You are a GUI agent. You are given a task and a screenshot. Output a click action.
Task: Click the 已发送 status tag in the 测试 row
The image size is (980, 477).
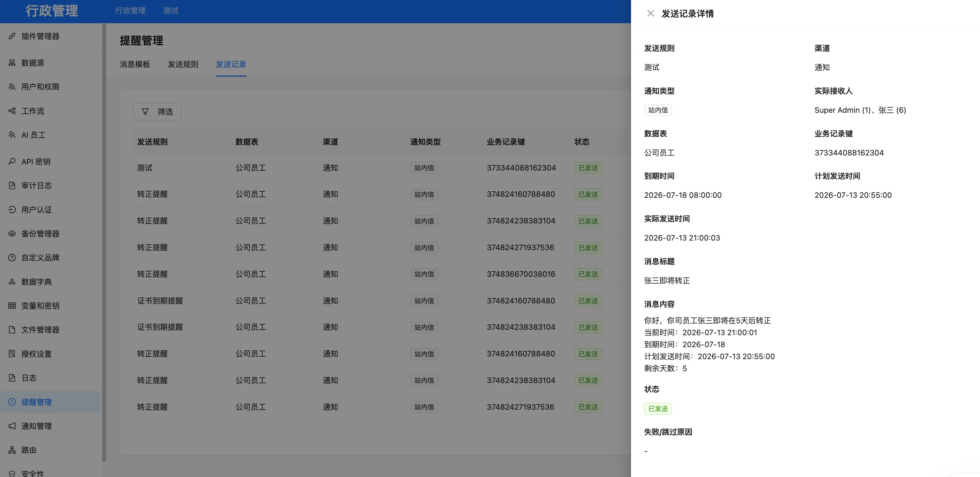(588, 168)
